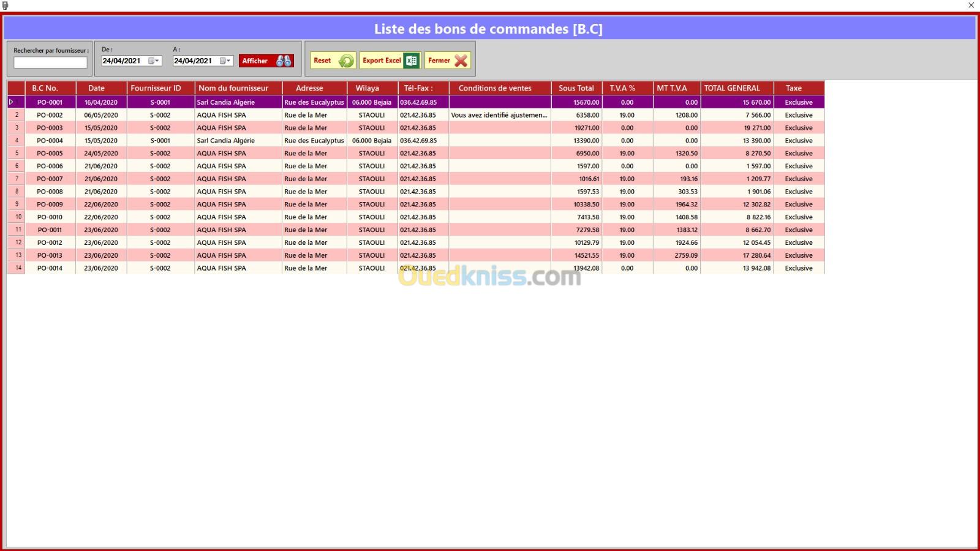The height and width of the screenshot is (551, 980).
Task: Click the red X Fermer icon
Action: (461, 61)
